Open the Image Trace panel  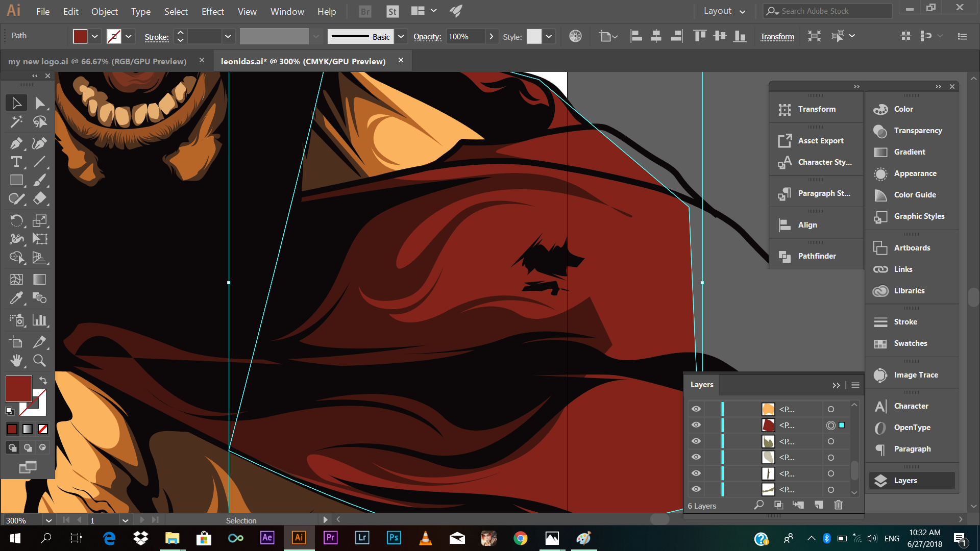(915, 375)
